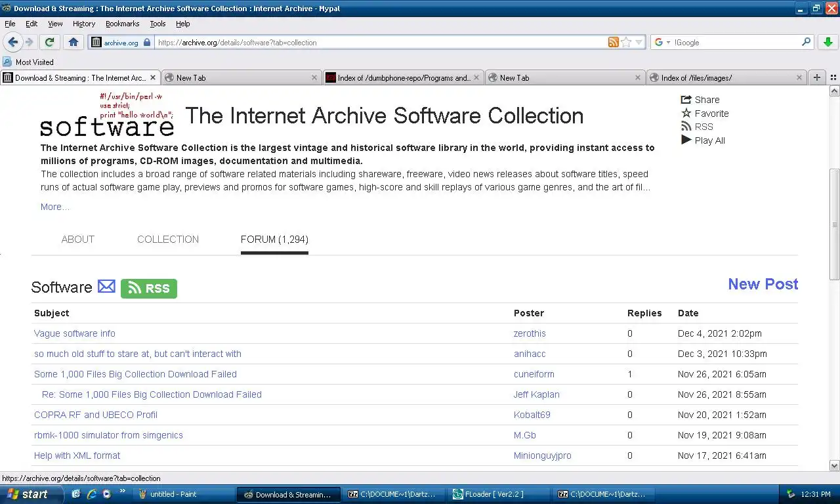Open the Bookmarks menu

pyautogui.click(x=122, y=24)
